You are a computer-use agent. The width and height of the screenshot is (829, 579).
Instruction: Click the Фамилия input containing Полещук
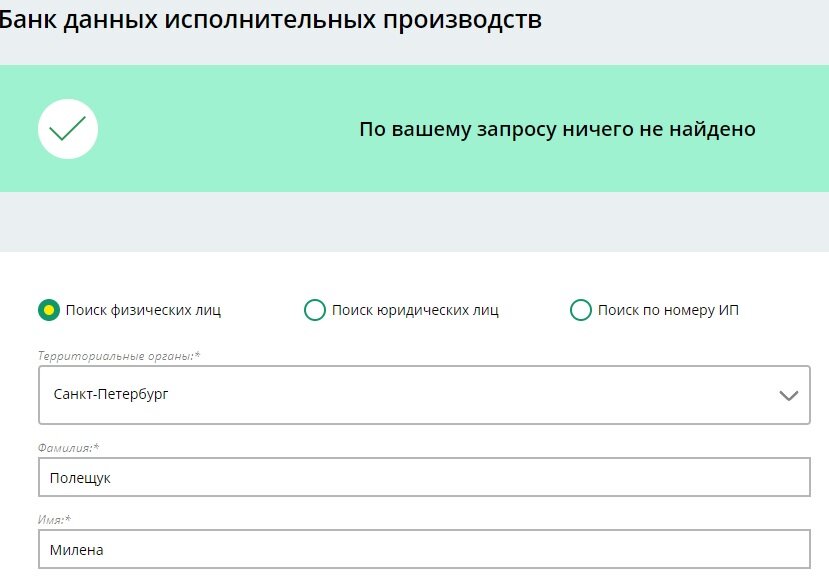[x=420, y=477]
